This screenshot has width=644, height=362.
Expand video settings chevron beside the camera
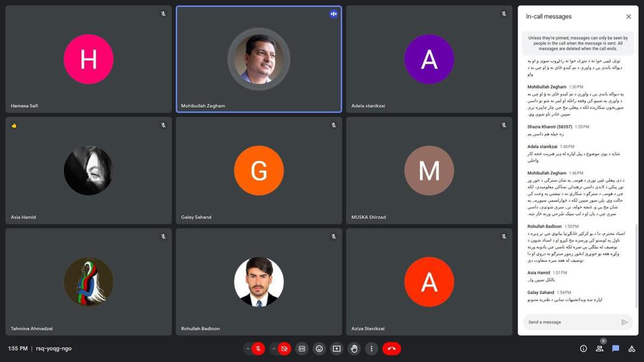point(274,348)
